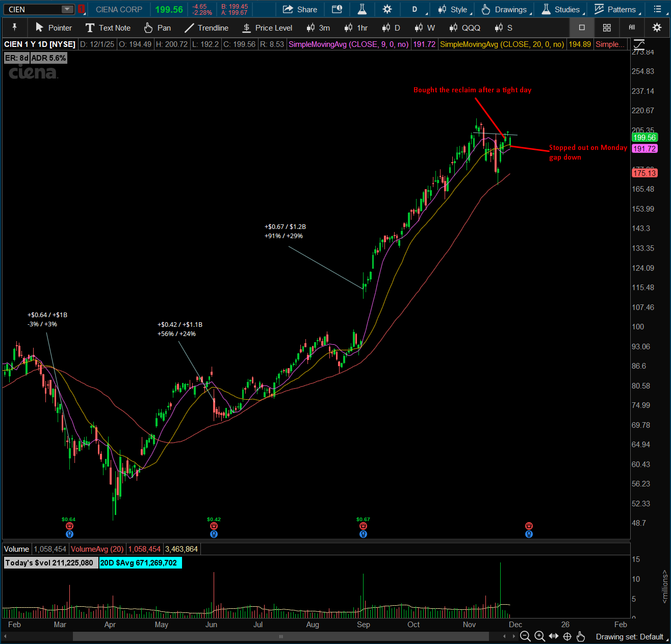
Task: Click the pin icon in drawing toolbar
Action: (x=14, y=28)
